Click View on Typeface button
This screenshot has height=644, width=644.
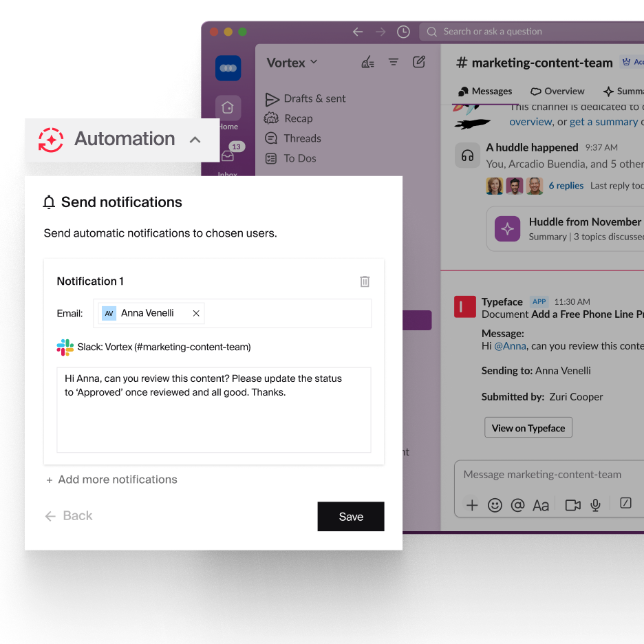click(528, 428)
